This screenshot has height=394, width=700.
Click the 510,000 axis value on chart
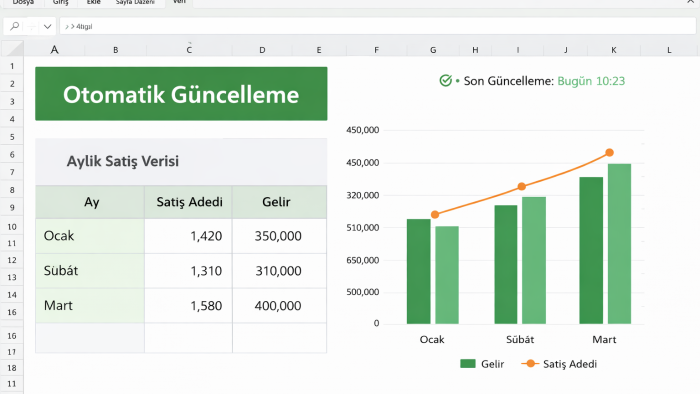tap(362, 228)
